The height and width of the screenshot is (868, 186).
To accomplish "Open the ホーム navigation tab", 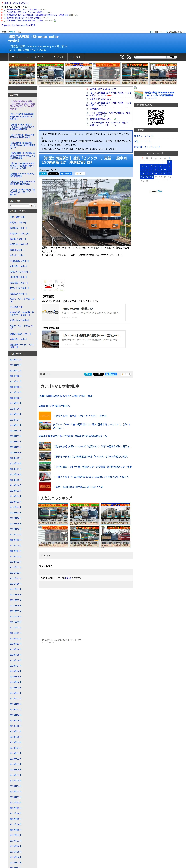I will point(15,57).
